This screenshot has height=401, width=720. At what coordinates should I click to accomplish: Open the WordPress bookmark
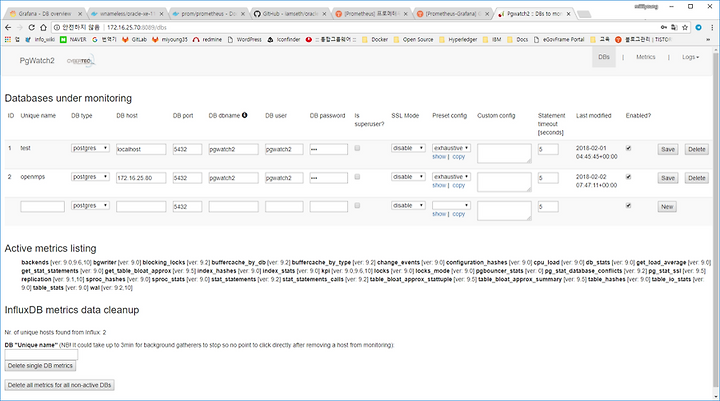(244, 40)
